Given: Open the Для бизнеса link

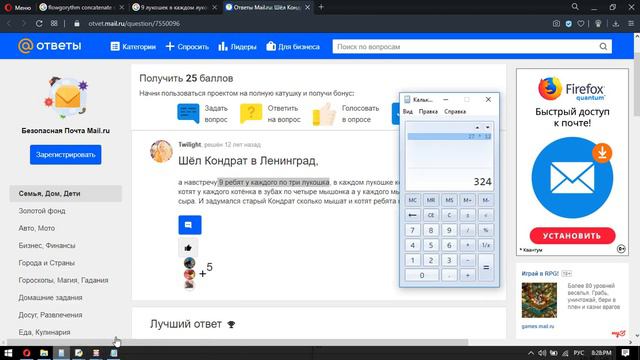Looking at the screenshot, I should point(293,47).
